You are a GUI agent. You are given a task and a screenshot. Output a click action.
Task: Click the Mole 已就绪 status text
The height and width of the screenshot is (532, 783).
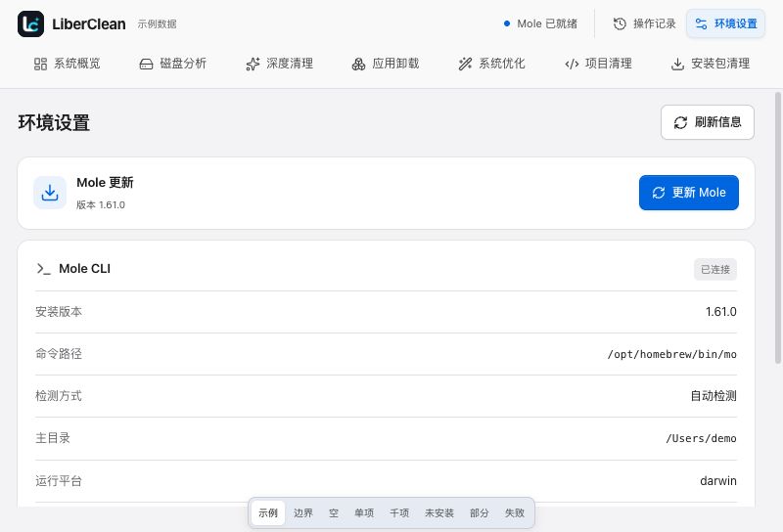coord(547,23)
